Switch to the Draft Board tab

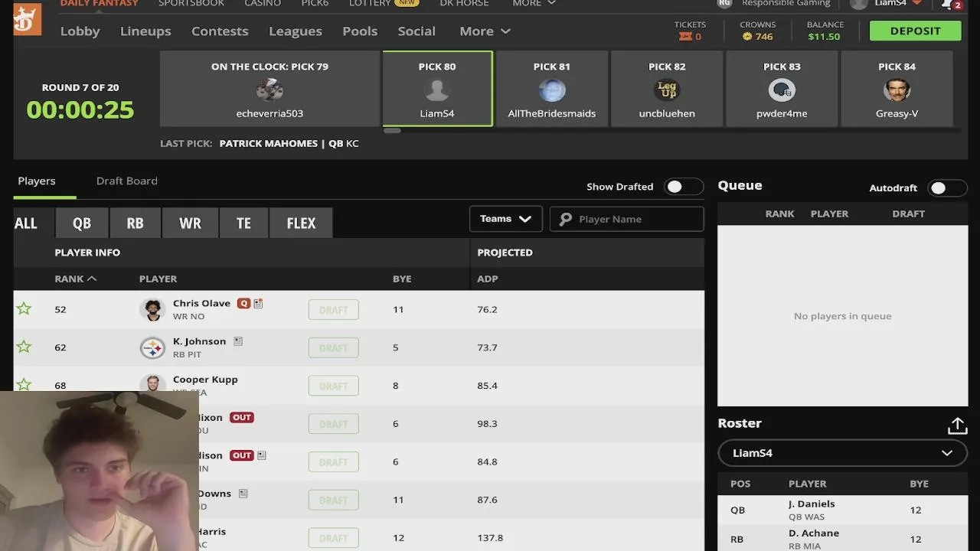point(126,181)
